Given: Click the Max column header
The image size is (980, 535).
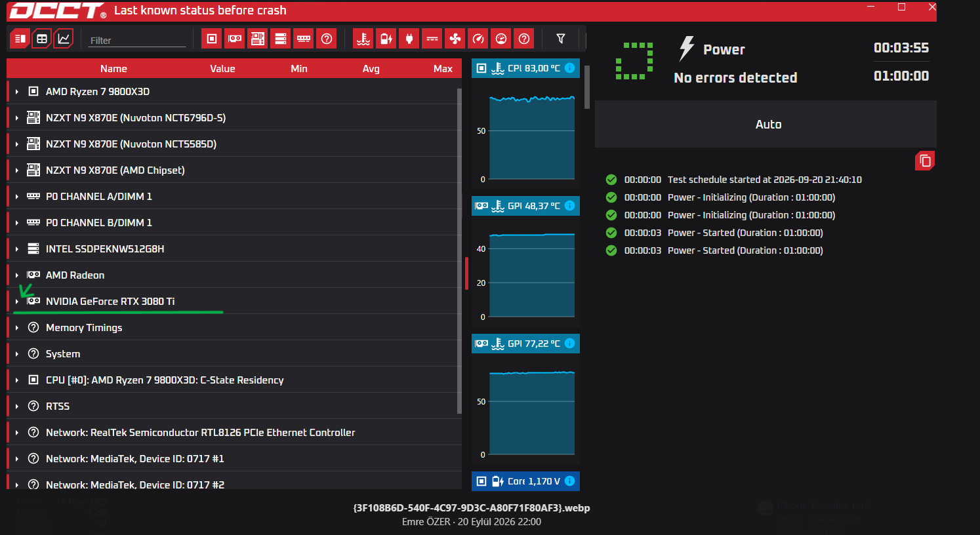Looking at the screenshot, I should pyautogui.click(x=443, y=69).
